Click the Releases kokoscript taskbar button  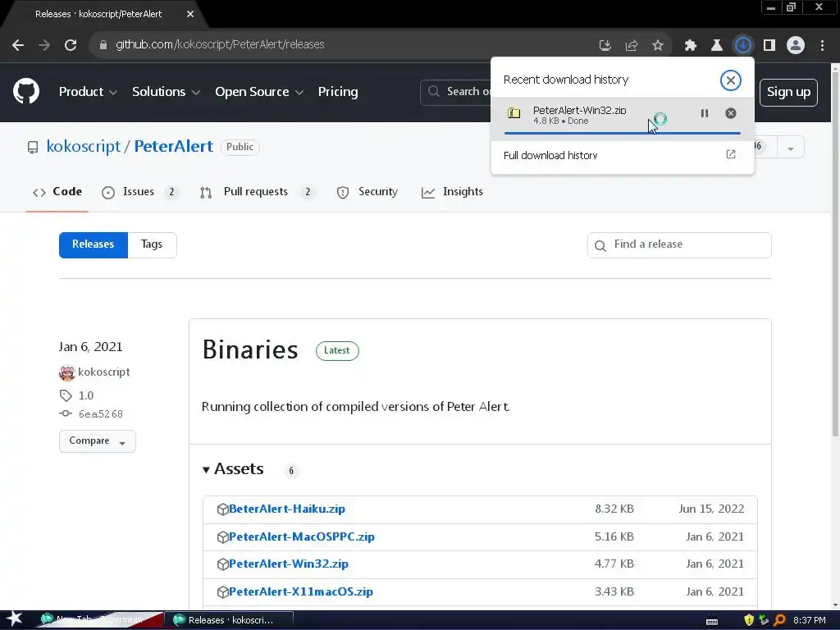229,620
